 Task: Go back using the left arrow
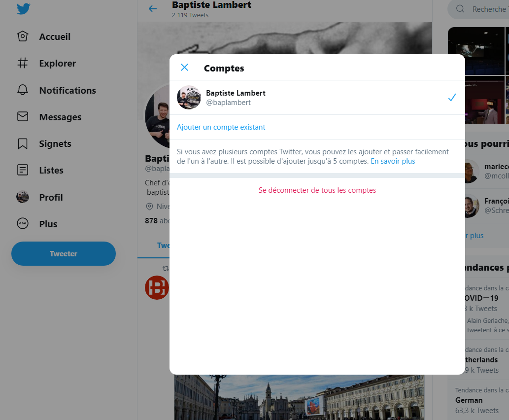point(153,9)
